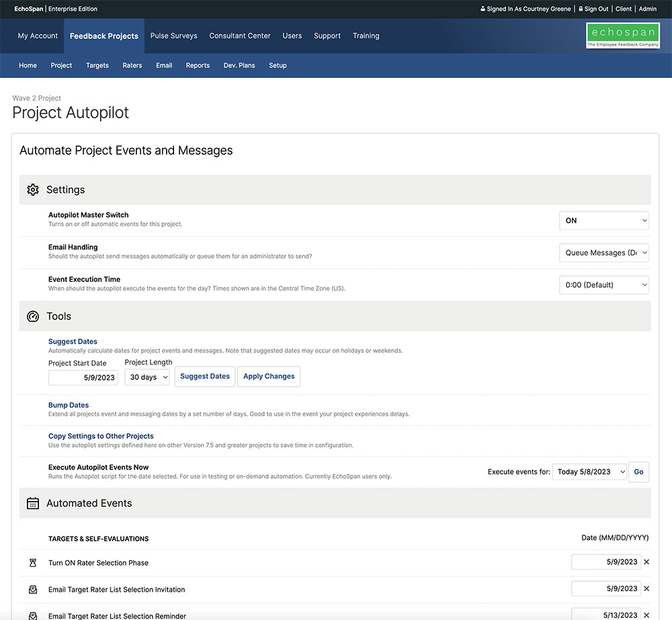
Task: Open the Support tab
Action: click(x=327, y=36)
